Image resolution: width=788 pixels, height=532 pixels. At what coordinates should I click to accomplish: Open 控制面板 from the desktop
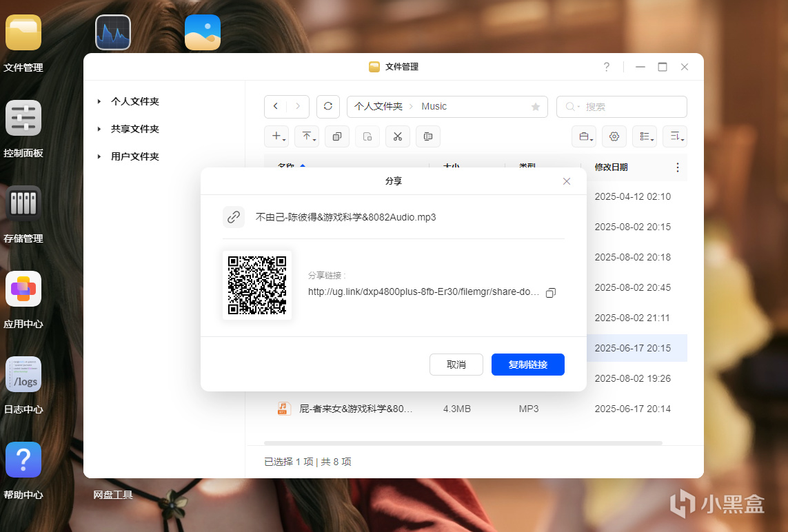click(x=23, y=118)
